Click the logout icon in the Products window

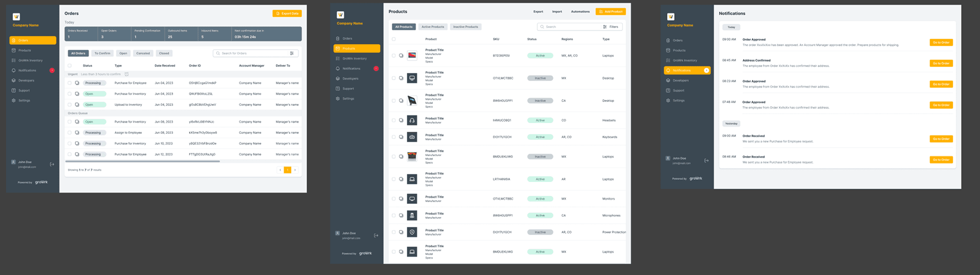(376, 235)
